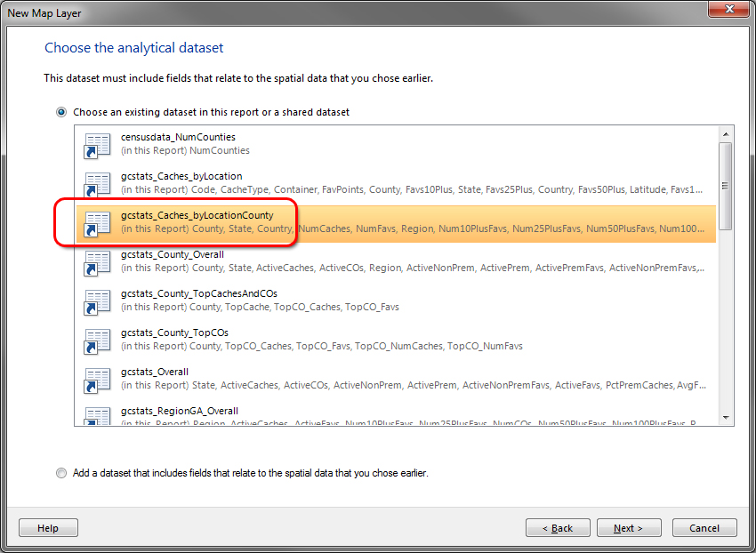Click the gcstats_County_TopCachesAndCOs dataset icon

pyautogui.click(x=97, y=301)
